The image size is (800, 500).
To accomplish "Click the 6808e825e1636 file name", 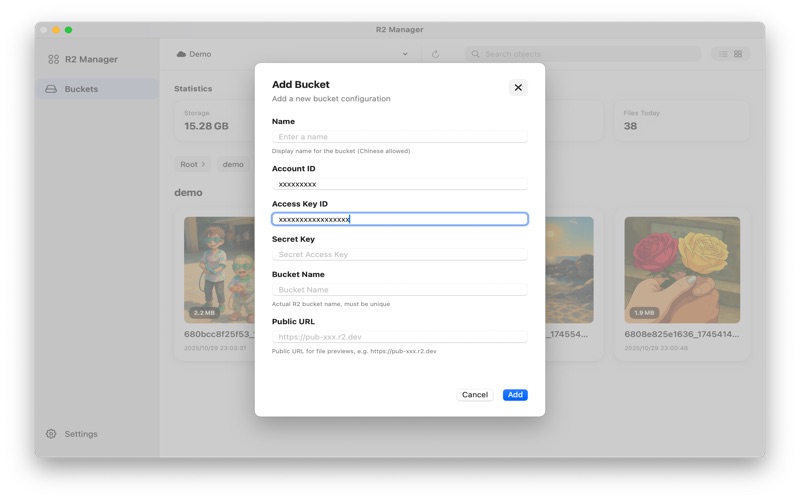I will 682,334.
